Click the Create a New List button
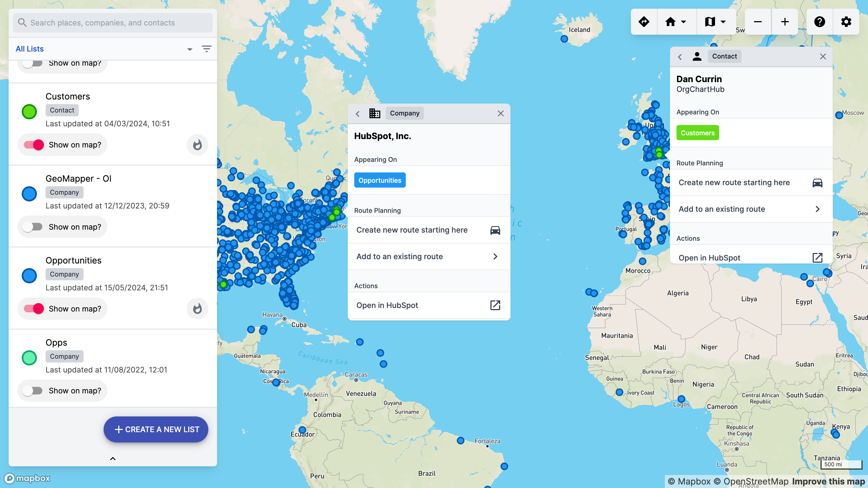Screen dimensions: 868x488 pyautogui.click(x=156, y=429)
